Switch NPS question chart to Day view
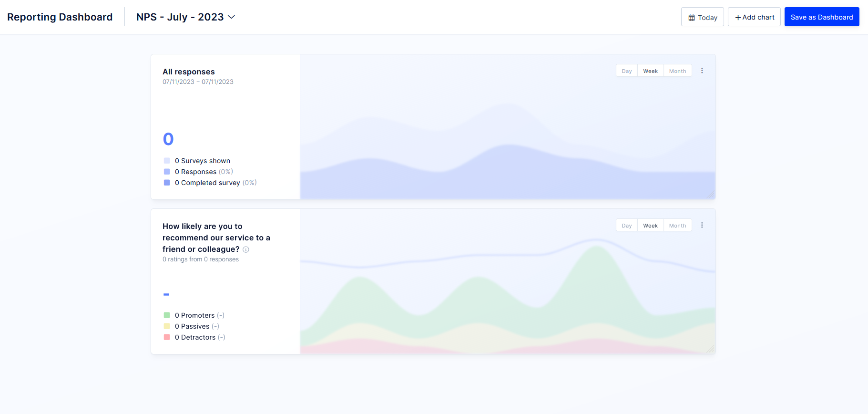 pyautogui.click(x=626, y=226)
